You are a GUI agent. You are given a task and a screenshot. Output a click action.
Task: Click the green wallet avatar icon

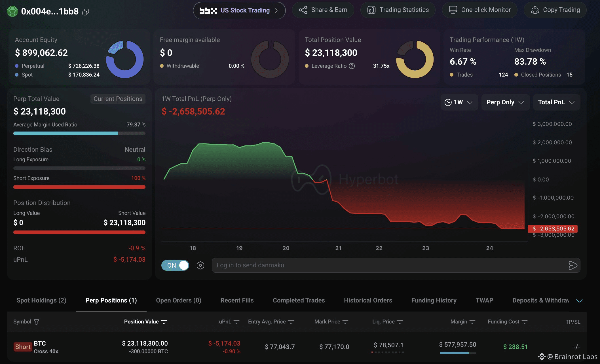(12, 11)
